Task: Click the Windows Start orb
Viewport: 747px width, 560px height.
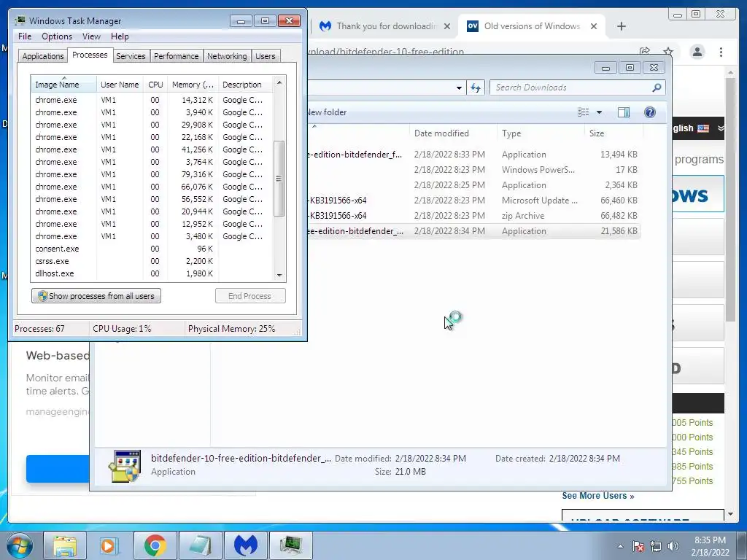Action: 20,545
